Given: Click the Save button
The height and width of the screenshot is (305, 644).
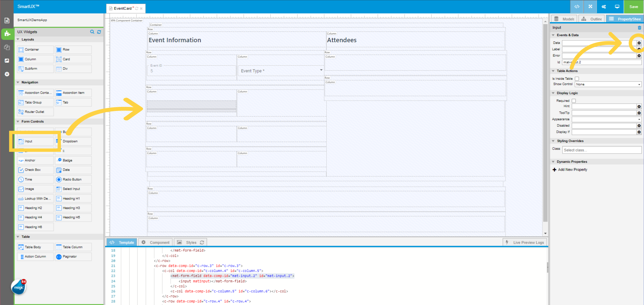Looking at the screenshot, I should 634,6.
